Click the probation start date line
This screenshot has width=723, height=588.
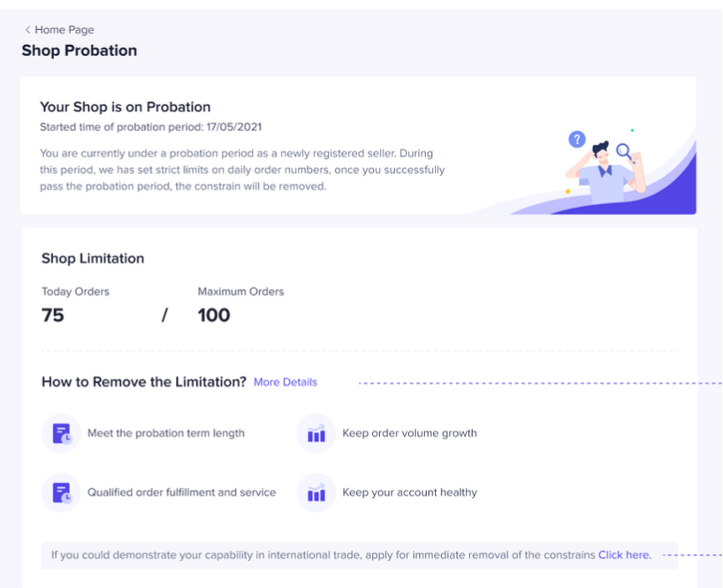click(150, 127)
